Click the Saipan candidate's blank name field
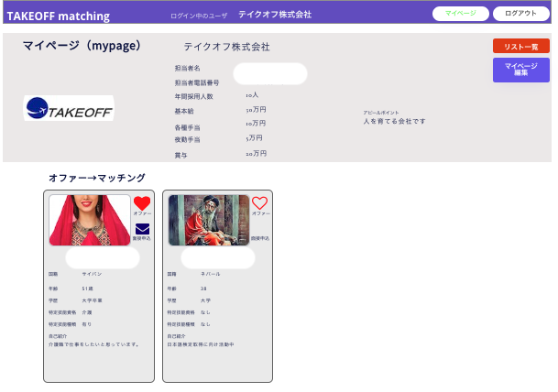The image size is (558, 392). (102, 258)
